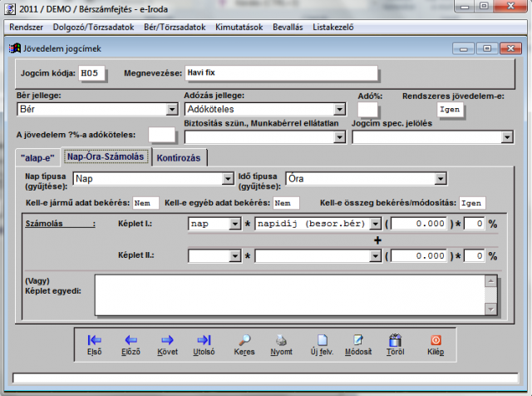Viewport: 532px width, 396px height.
Task: Print using the Nyomt printer icon
Action: pyautogui.click(x=282, y=344)
